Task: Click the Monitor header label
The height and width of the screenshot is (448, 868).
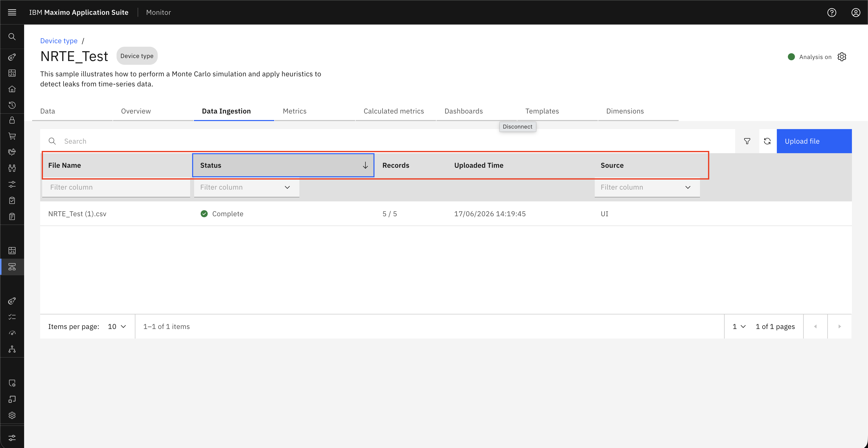Action: [158, 12]
